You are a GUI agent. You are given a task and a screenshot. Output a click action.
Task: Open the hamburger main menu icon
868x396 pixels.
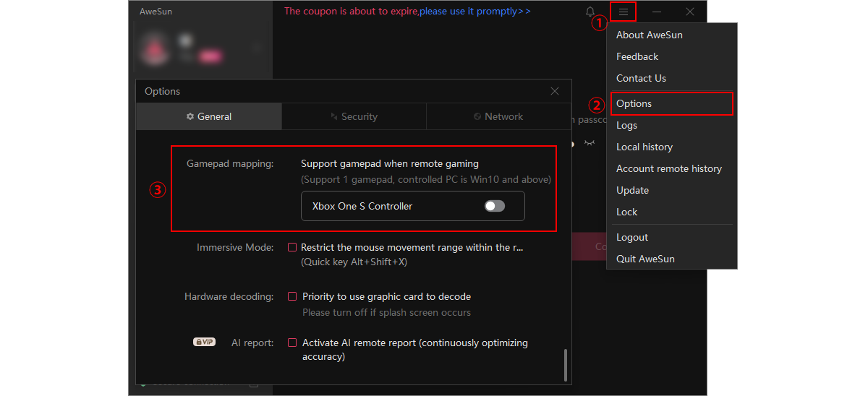(623, 12)
